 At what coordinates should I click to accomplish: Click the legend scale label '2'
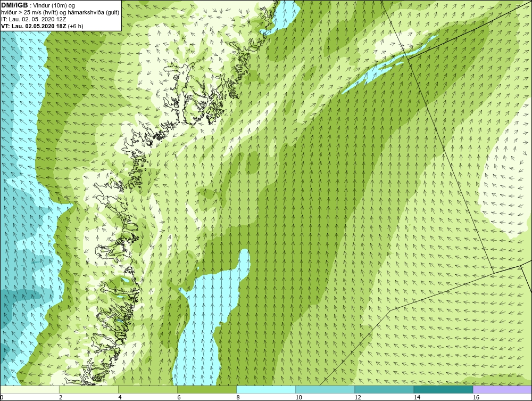coord(61,397)
